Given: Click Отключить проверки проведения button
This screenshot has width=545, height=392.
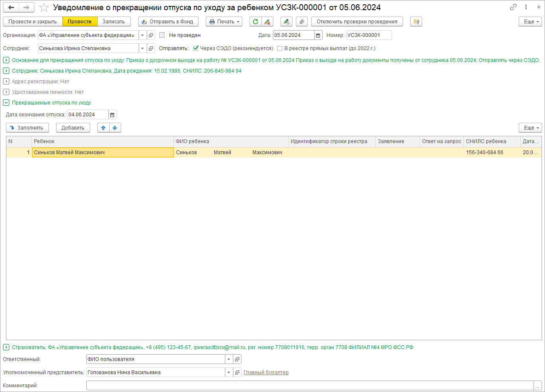Looking at the screenshot, I should [357, 22].
